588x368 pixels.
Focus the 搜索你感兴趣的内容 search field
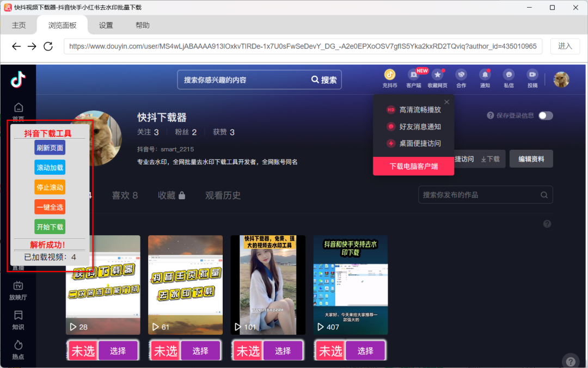click(x=244, y=79)
